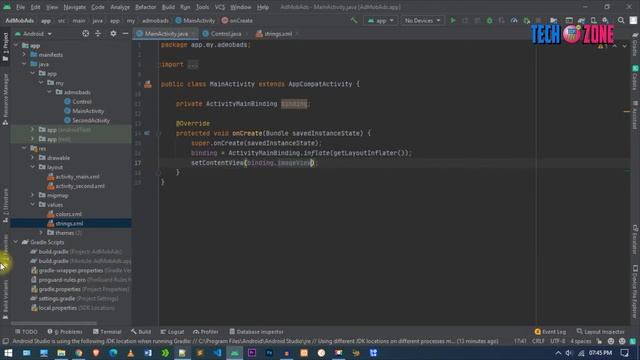
Task: Expand the themes folder
Action: [x=41, y=233]
